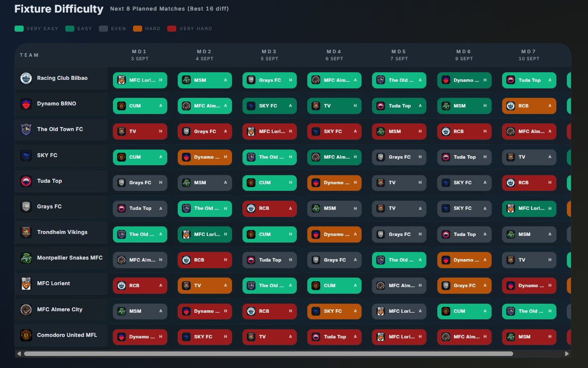588x368 pixels.
Task: Select the Montpellier Snakes MFC crest
Action: point(26,258)
